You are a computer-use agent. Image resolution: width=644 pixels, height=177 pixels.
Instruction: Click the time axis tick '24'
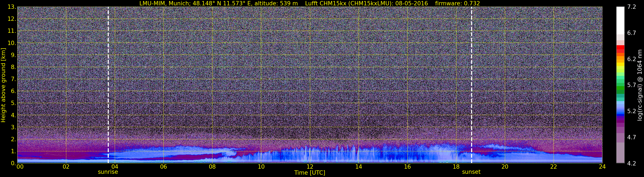pyautogui.click(x=602, y=167)
